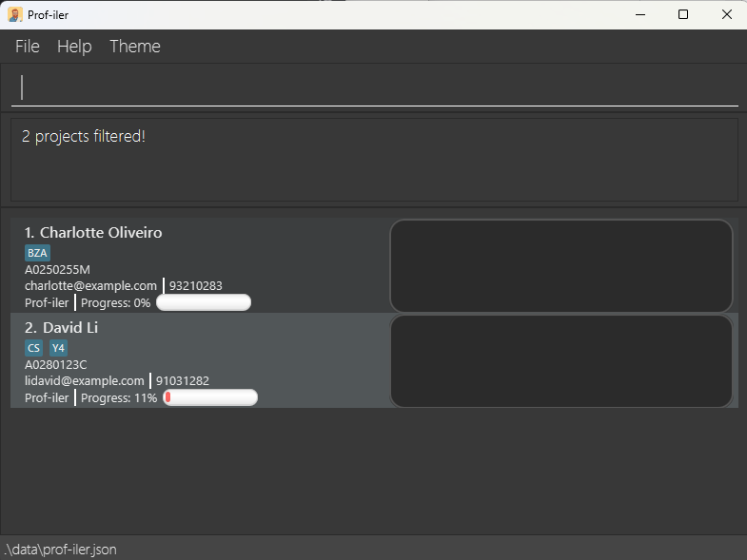Click the .\data\prof-iler.json status path
The width and height of the screenshot is (747, 560).
[61, 550]
